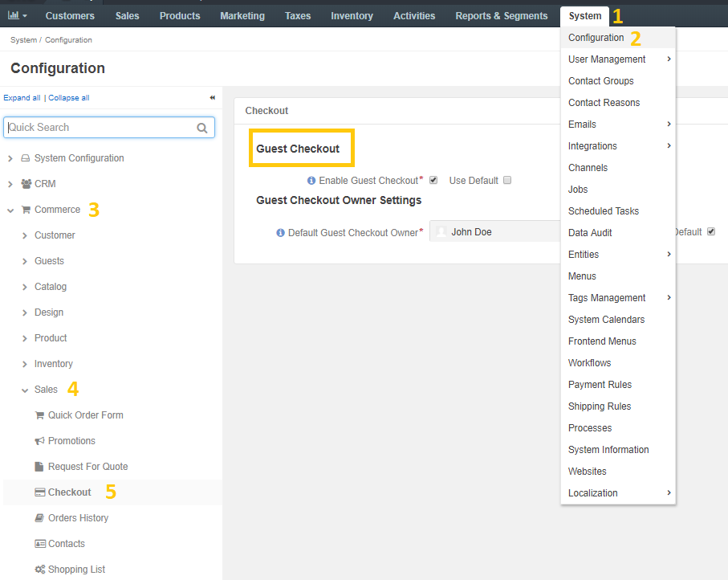Screen dimensions: 728x580
Task: Open User Management submenu arrow
Action: (669, 59)
